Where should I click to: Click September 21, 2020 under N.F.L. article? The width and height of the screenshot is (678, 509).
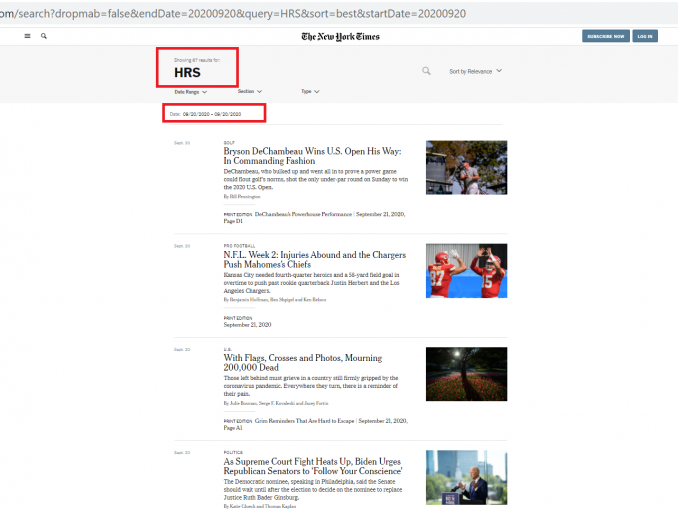[x=247, y=325]
